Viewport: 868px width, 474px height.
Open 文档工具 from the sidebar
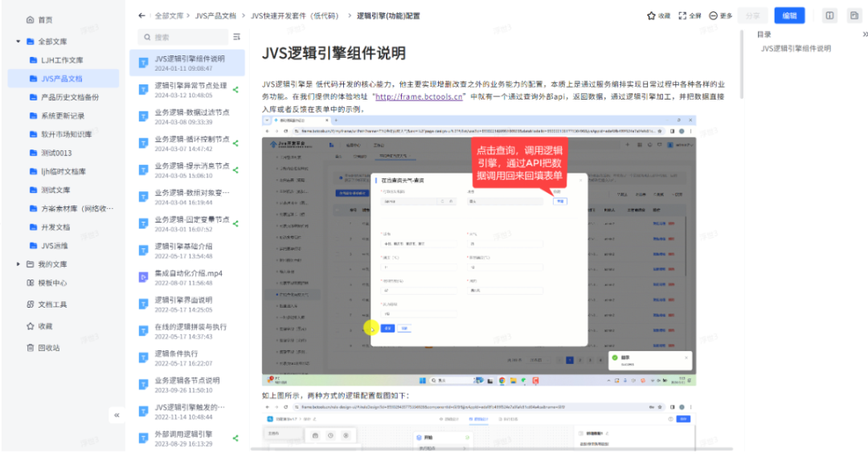52,304
